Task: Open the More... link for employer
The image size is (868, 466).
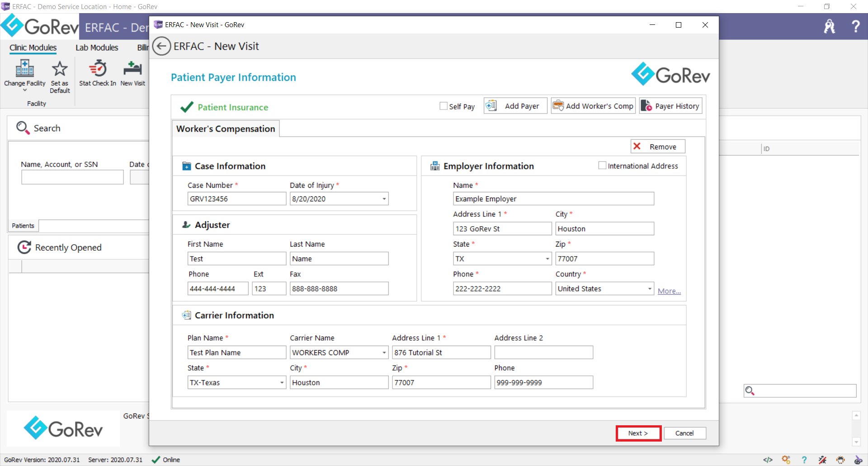Action: pyautogui.click(x=669, y=291)
